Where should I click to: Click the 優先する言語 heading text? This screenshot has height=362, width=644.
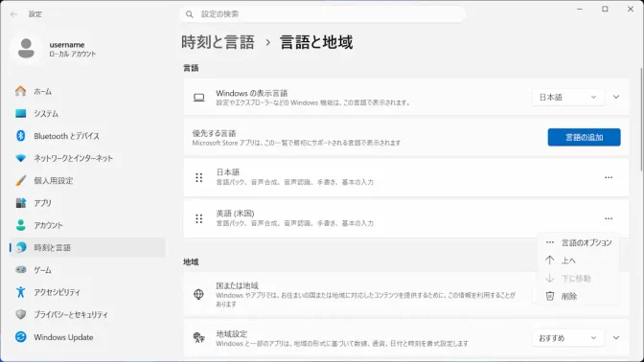tap(214, 133)
